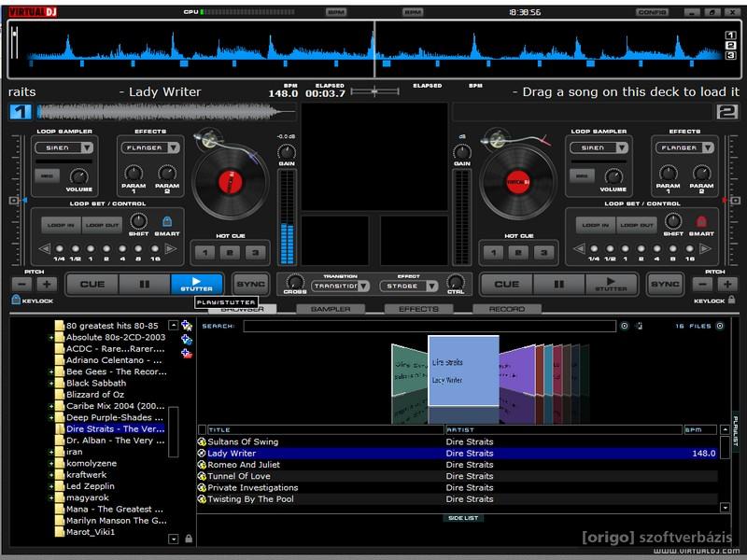The width and height of the screenshot is (747, 560).
Task: Toggle deck 2 smart loop lock
Action: coord(701,221)
